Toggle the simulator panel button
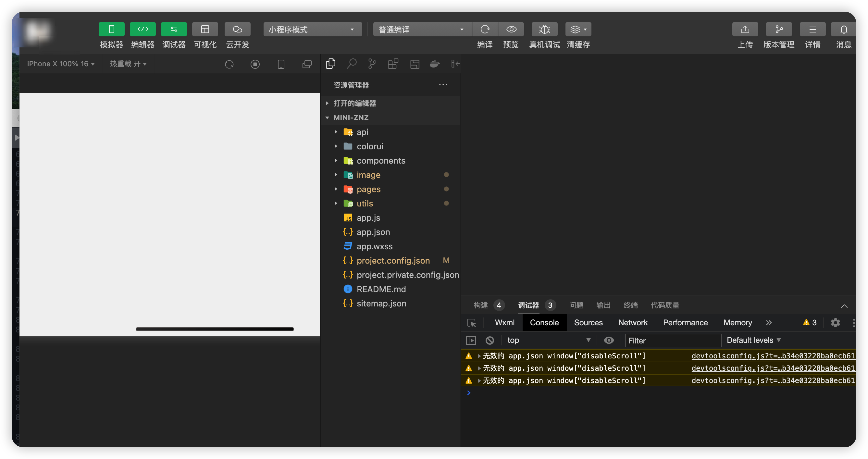The image size is (868, 459). [x=112, y=30]
